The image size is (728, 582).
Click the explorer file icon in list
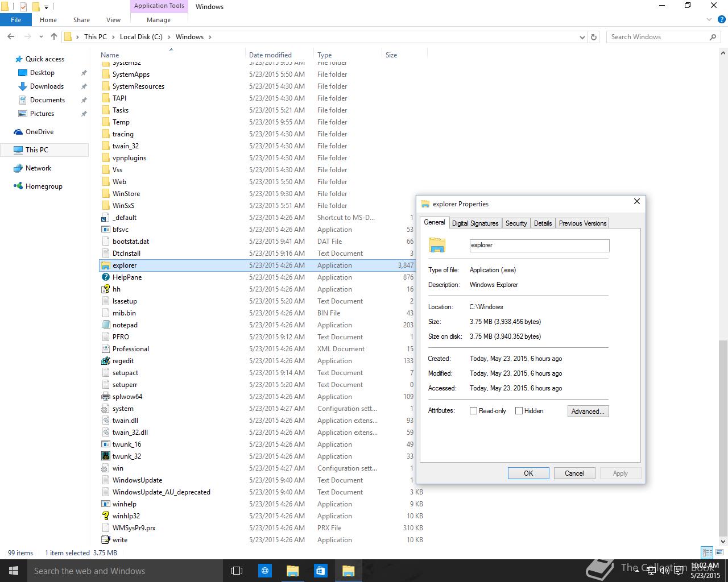pyautogui.click(x=105, y=265)
